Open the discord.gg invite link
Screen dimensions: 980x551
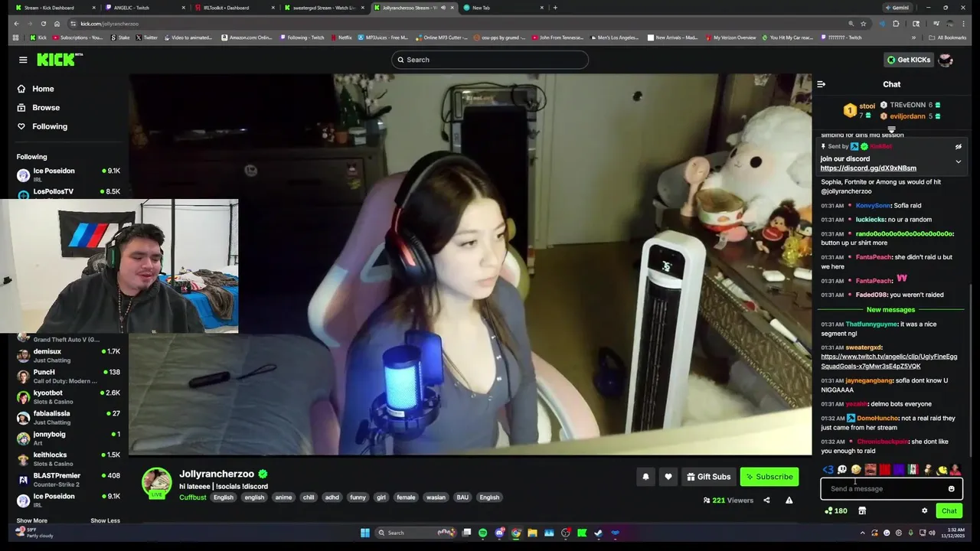pyautogui.click(x=868, y=168)
